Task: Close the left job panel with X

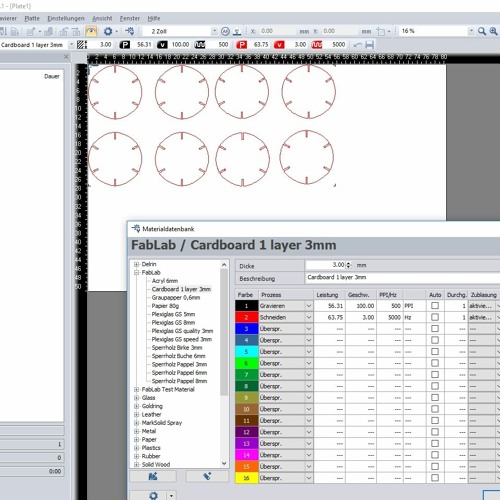Action: pos(66,57)
